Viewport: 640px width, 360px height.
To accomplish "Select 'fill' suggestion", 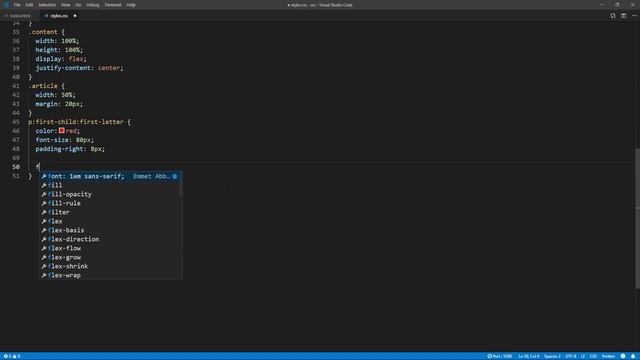I will pyautogui.click(x=110, y=185).
